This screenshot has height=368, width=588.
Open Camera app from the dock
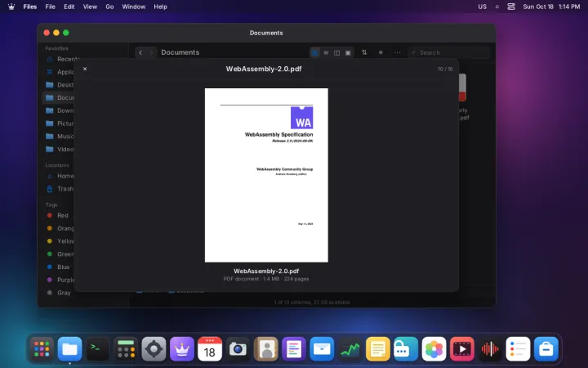238,349
